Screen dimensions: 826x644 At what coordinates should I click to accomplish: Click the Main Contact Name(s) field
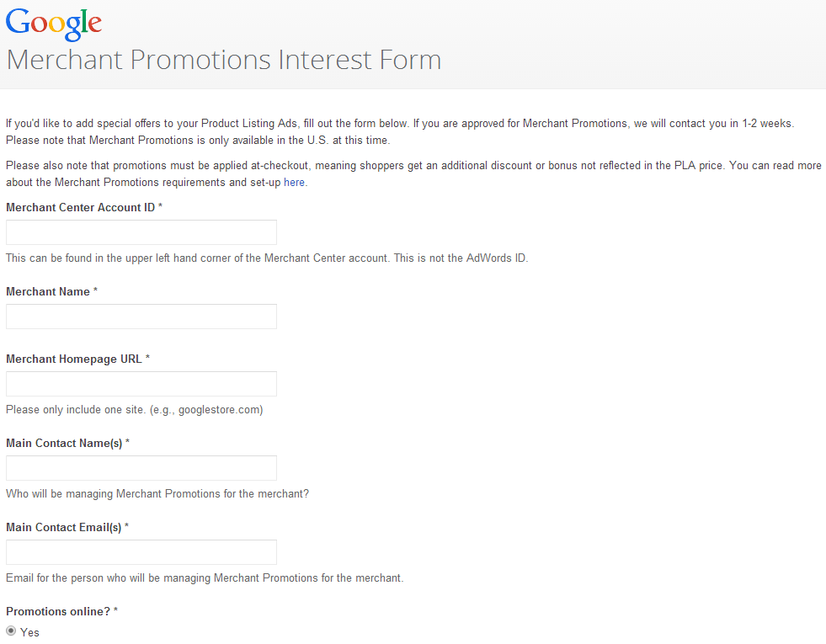point(141,468)
